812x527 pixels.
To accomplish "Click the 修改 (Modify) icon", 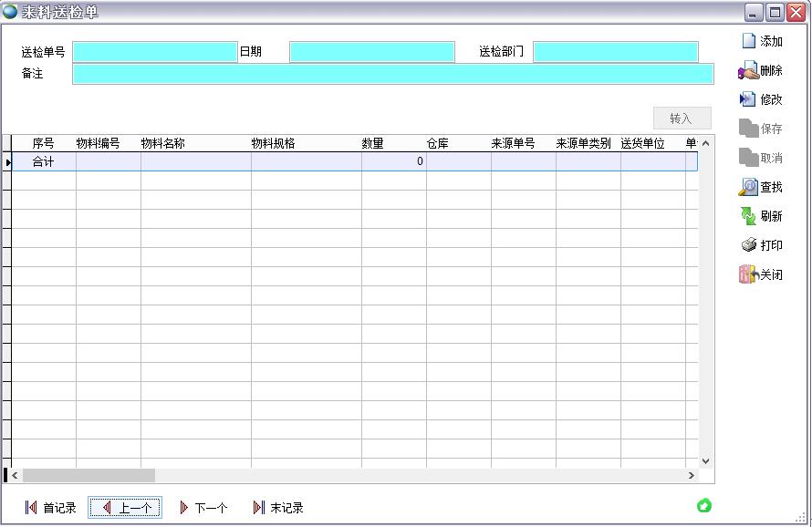I will [748, 99].
